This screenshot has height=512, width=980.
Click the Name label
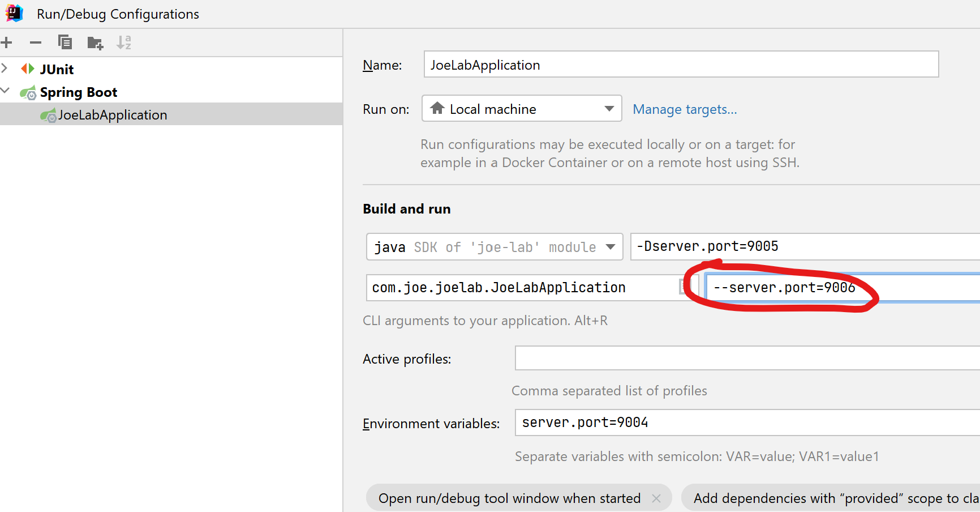[382, 65]
